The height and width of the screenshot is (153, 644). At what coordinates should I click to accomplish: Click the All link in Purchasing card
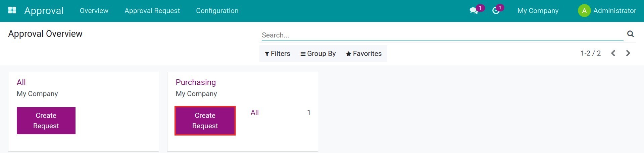255,112
